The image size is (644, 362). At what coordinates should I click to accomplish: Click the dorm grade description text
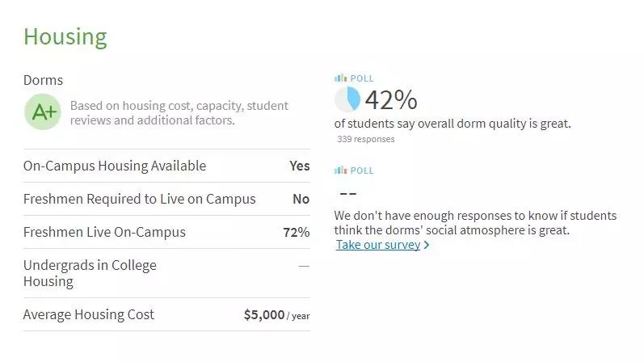pyautogui.click(x=179, y=113)
